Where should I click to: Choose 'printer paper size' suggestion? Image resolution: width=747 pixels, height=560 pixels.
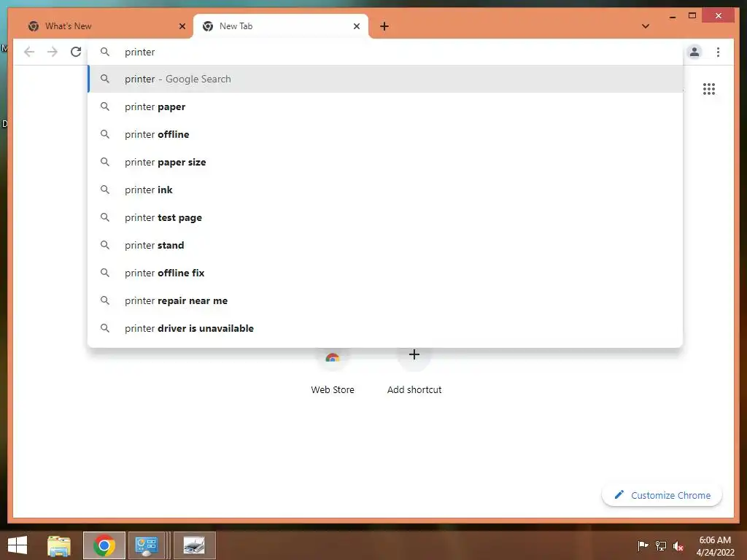[385, 162]
